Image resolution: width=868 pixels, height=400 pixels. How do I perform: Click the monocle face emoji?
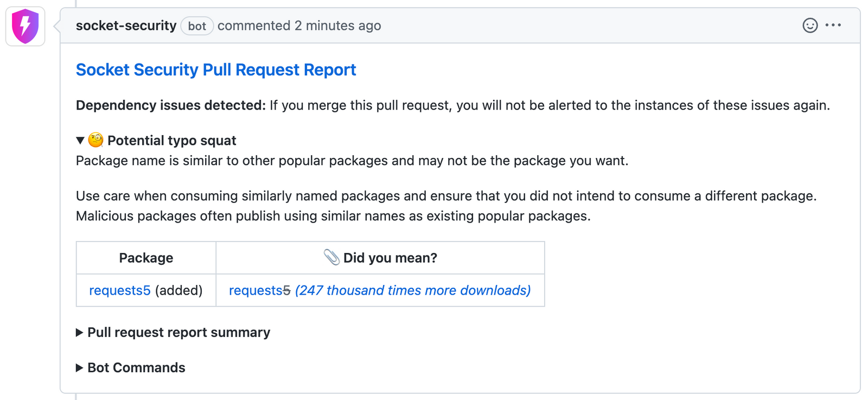tap(96, 141)
